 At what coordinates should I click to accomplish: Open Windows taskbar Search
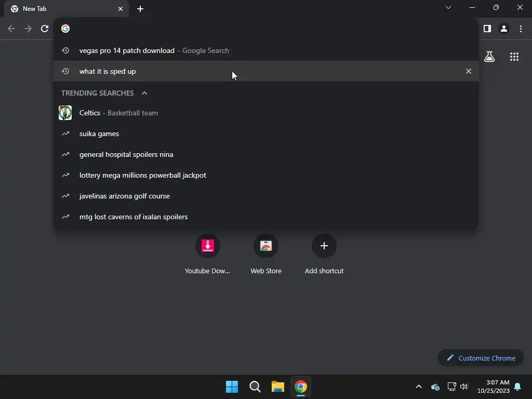(255, 387)
